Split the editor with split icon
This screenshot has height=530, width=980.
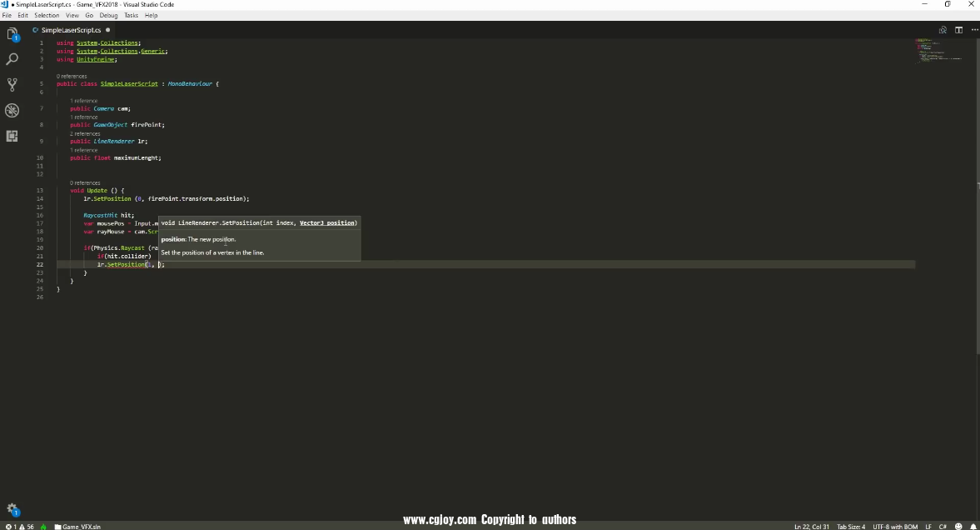click(958, 30)
